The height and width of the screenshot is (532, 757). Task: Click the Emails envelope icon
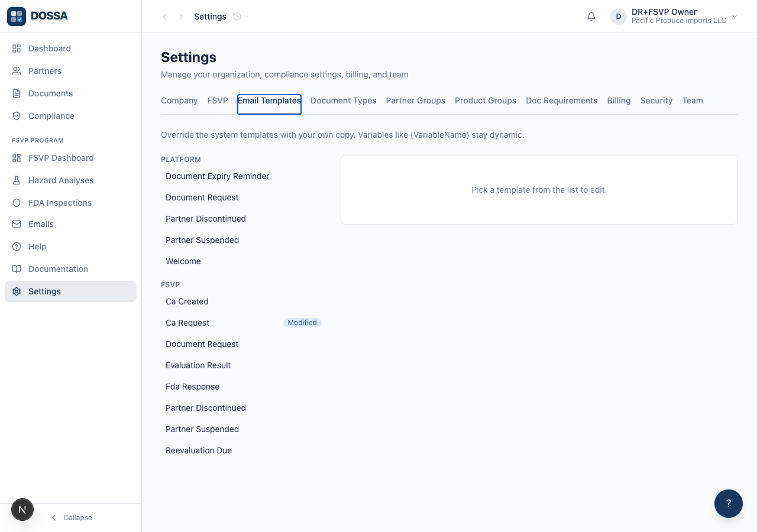click(x=17, y=224)
